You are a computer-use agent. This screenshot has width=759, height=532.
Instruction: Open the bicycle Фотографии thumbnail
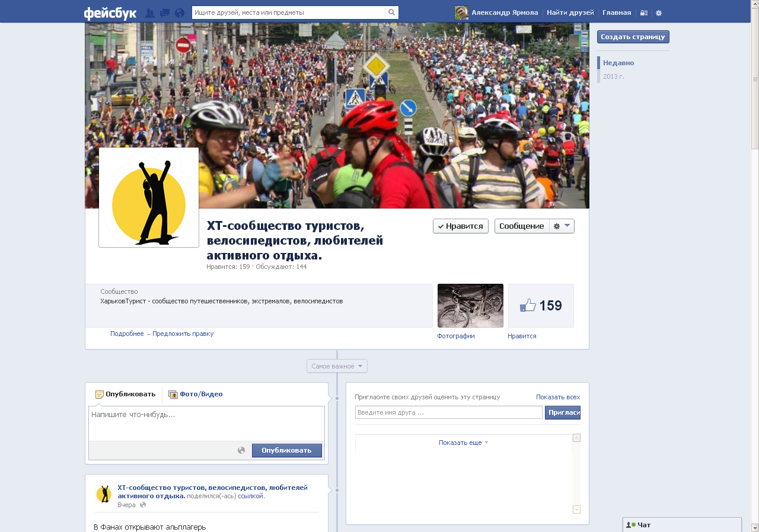click(470, 306)
